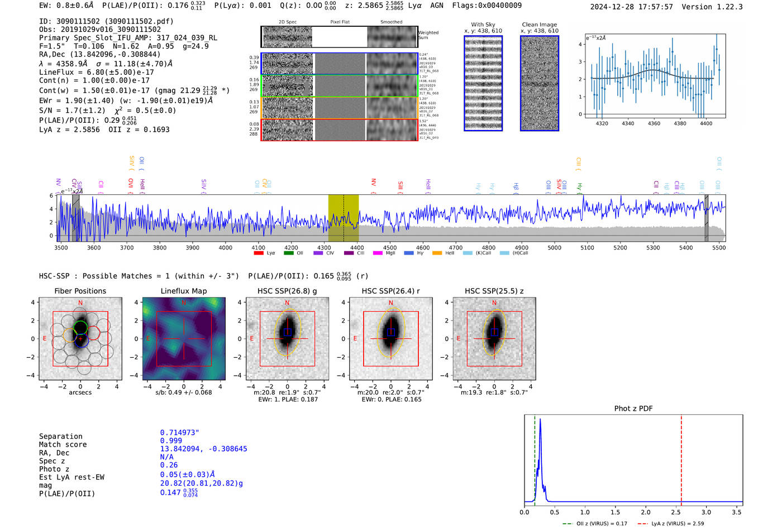
Task: Click the With Sky image panel
Action: coord(483,83)
